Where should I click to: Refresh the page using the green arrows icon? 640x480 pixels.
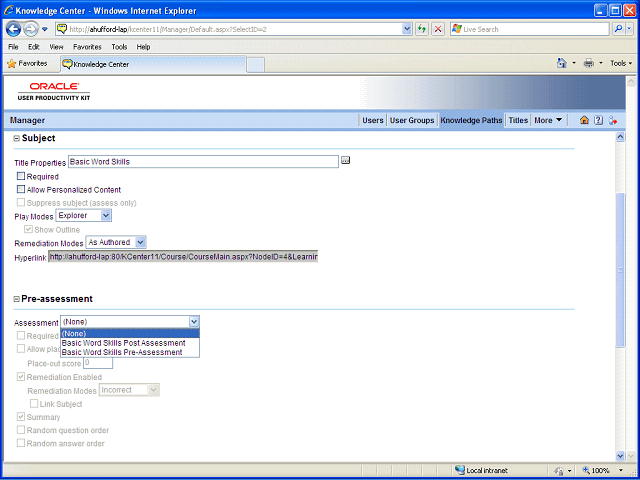coord(422,29)
